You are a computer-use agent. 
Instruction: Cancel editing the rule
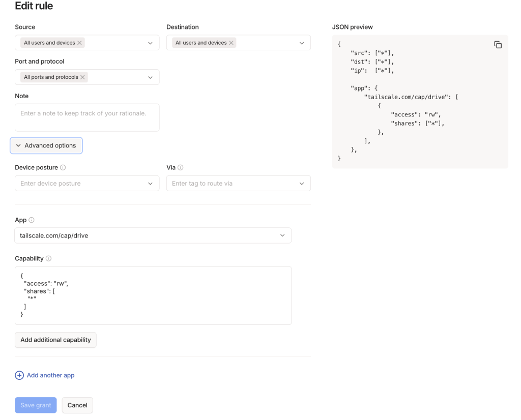(77, 405)
